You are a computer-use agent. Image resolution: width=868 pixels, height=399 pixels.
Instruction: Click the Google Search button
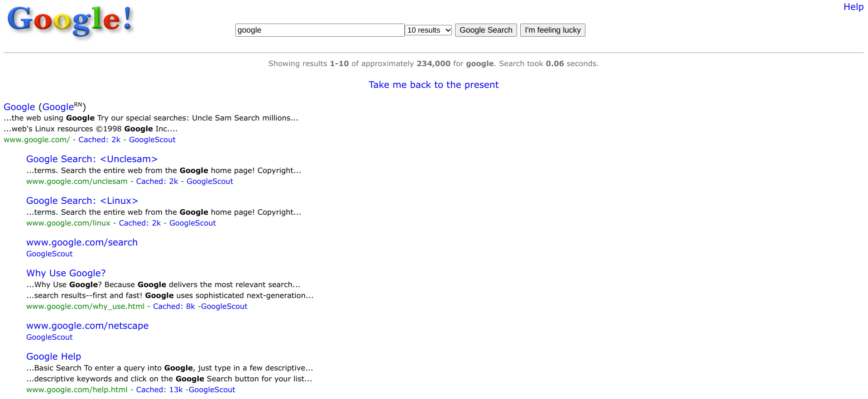(x=486, y=30)
